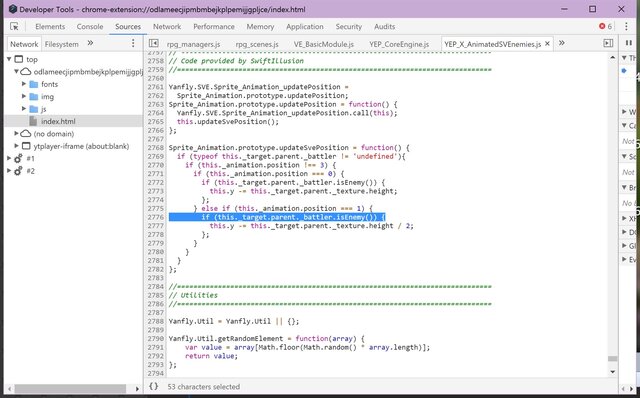Click the "// Utilities" comment line
640x398 pixels.
(x=193, y=295)
